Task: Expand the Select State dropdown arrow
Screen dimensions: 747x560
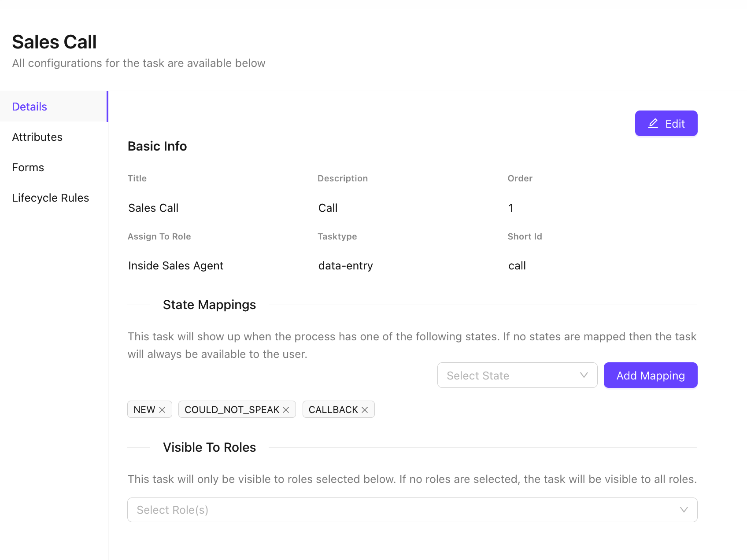Action: click(584, 375)
